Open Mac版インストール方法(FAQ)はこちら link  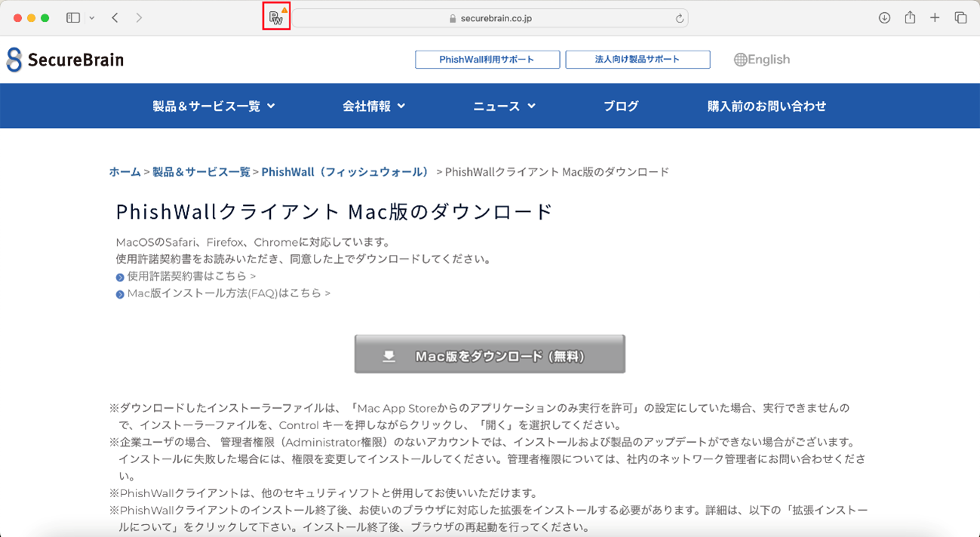(229, 293)
